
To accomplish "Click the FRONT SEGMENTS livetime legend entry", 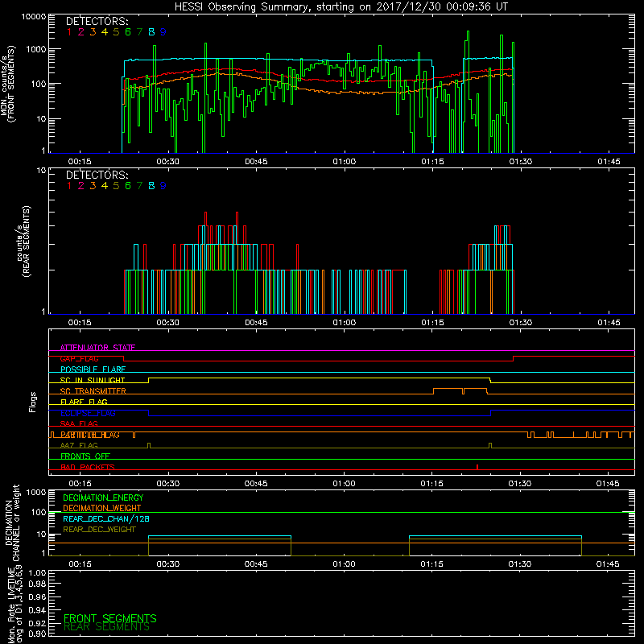I will pos(110,618).
